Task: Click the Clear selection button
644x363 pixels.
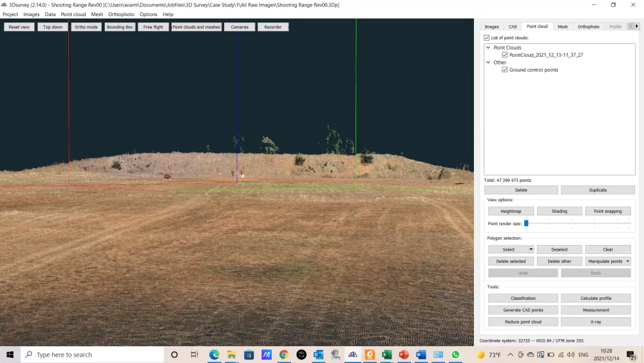Action: [608, 250]
